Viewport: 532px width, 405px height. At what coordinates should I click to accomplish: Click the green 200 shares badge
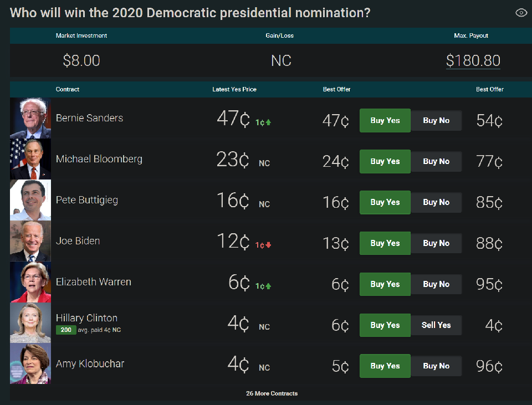click(66, 330)
